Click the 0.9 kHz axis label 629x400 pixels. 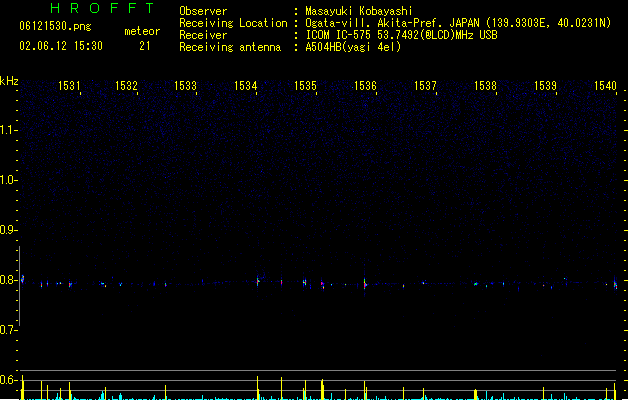8,230
